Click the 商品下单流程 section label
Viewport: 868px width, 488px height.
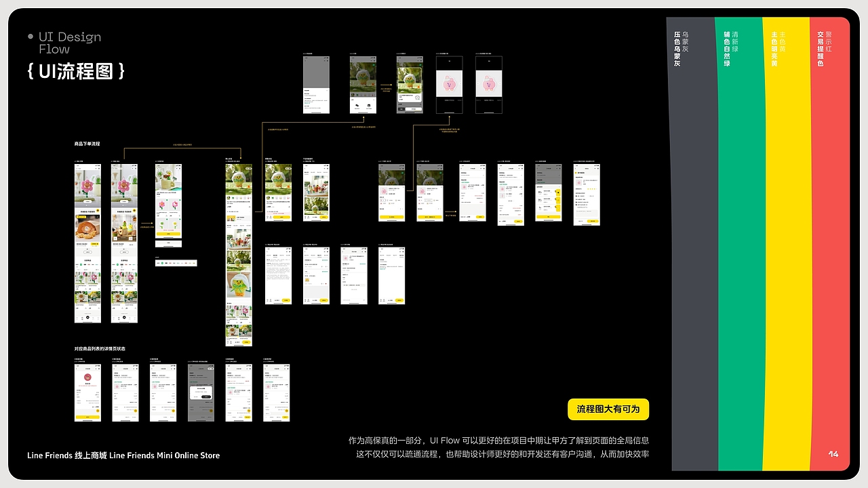(87, 144)
